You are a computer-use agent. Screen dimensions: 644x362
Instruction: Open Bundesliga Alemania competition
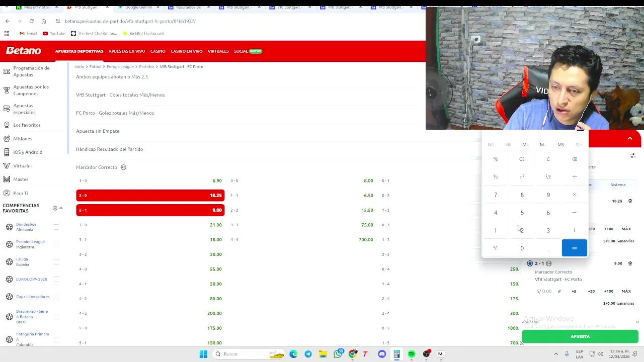click(x=26, y=227)
